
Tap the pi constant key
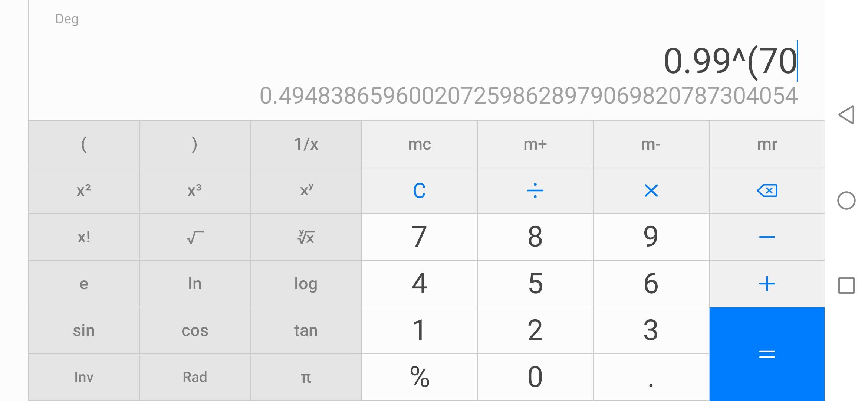pos(306,377)
